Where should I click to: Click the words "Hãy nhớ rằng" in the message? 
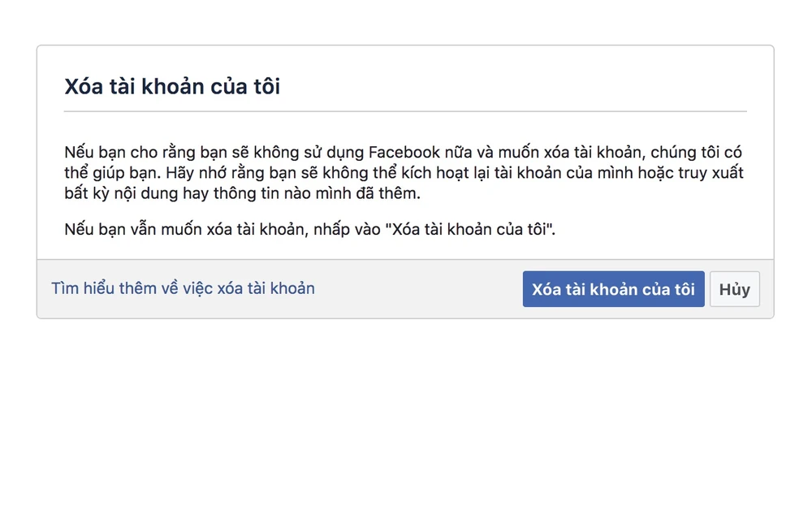coord(203,173)
